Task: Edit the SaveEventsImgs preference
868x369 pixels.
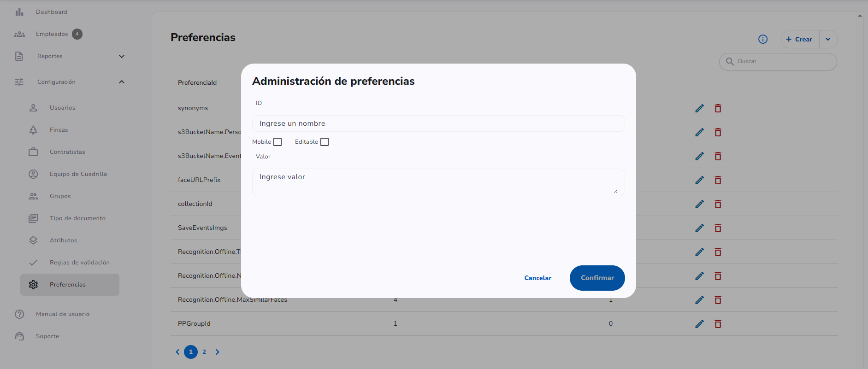Action: click(x=699, y=228)
